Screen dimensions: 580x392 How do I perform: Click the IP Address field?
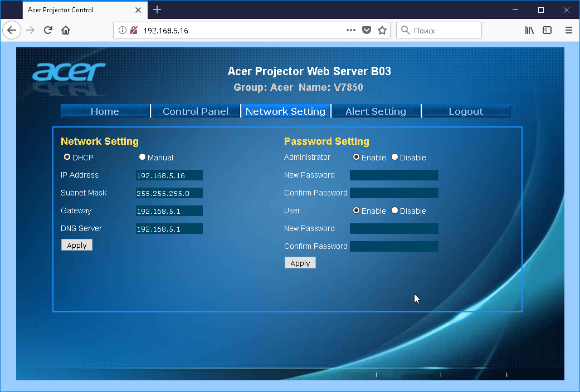tap(169, 175)
